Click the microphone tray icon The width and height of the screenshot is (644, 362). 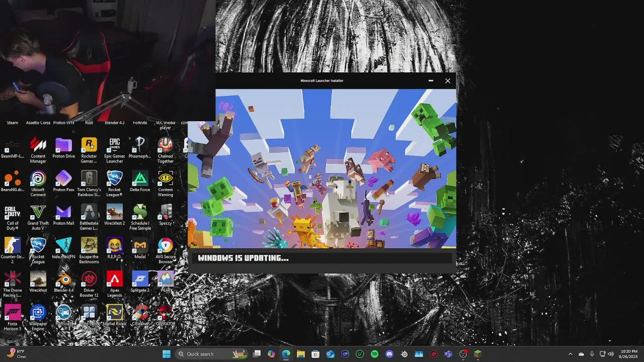592,354
